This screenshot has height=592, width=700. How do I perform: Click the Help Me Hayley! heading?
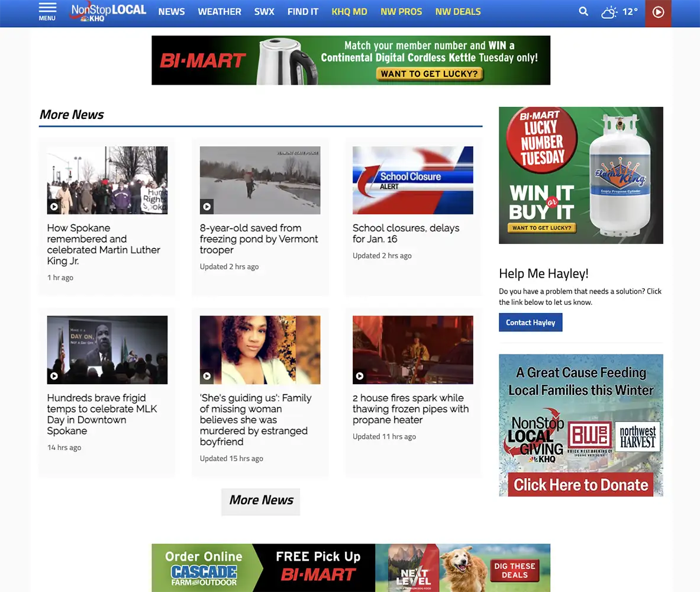coord(544,274)
